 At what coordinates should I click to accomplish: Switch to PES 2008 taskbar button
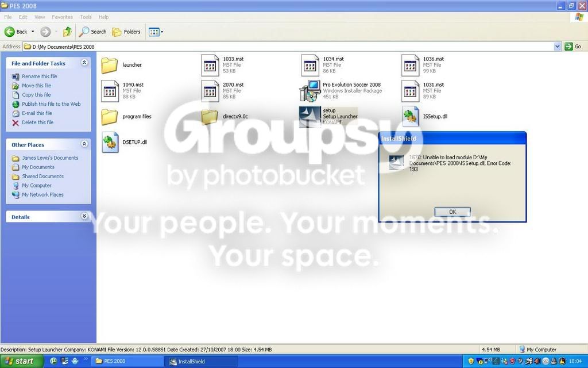point(127,361)
